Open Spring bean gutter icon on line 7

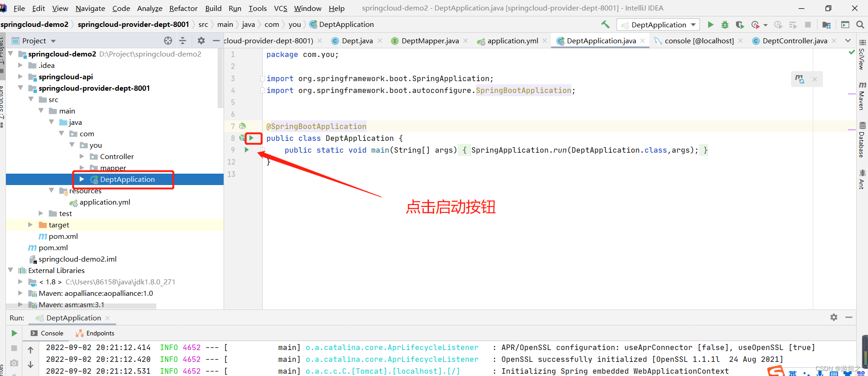[x=243, y=126]
